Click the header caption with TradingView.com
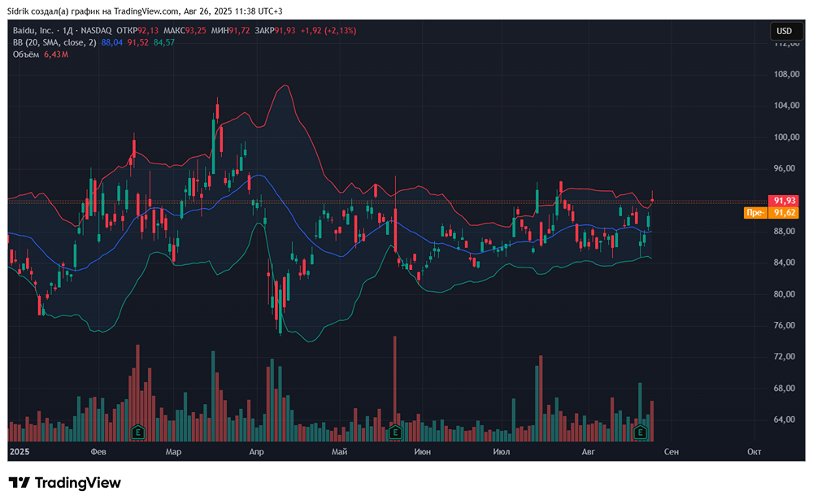 [x=145, y=11]
